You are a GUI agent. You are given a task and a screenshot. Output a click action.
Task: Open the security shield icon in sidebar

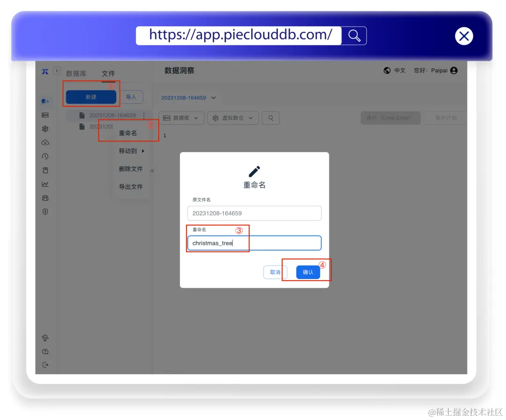point(45,212)
